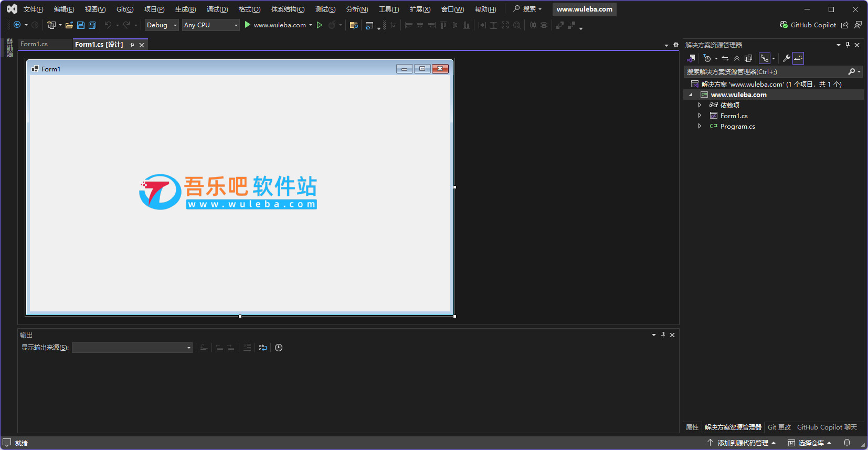The height and width of the screenshot is (450, 868).
Task: Open GitHub Copilot in the top bar
Action: click(x=808, y=25)
